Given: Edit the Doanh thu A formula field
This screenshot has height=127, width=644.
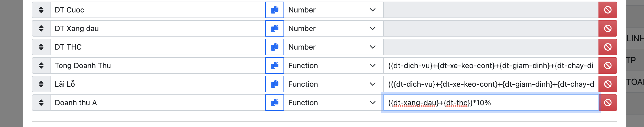Looking at the screenshot, I should coord(491,103).
